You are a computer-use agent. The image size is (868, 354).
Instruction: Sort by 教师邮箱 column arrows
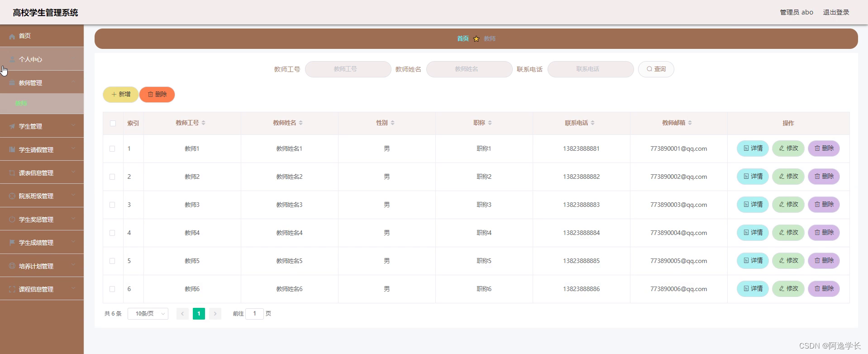[x=690, y=123]
